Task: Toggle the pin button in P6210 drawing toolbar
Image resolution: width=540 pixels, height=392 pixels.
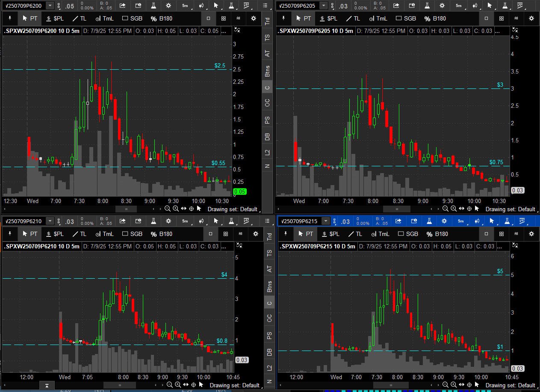Action: 10,234
